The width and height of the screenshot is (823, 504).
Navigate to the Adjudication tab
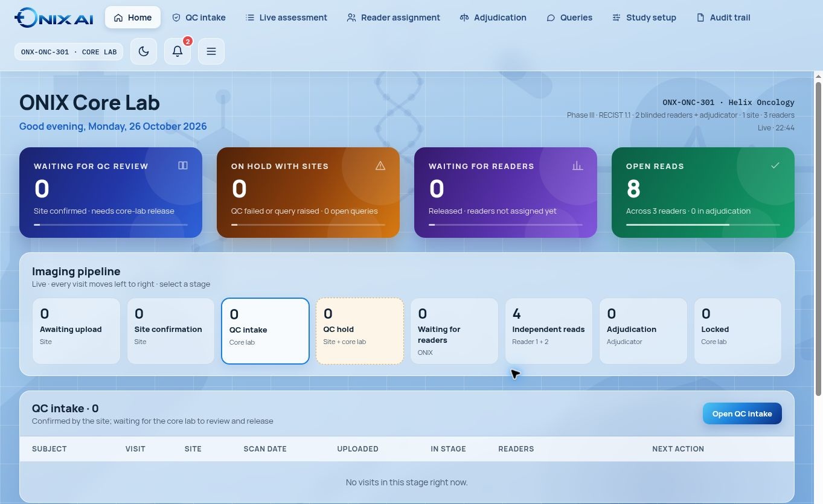[x=493, y=18]
